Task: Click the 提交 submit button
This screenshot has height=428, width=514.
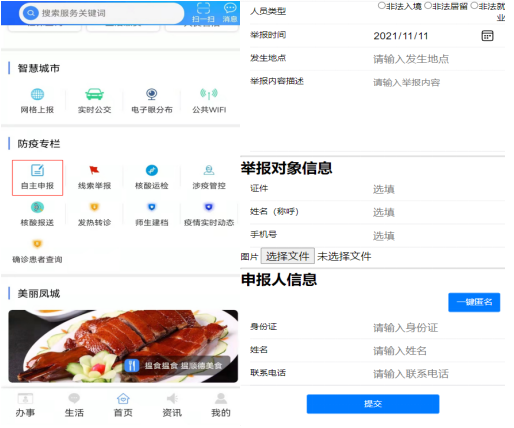Action: (x=373, y=404)
